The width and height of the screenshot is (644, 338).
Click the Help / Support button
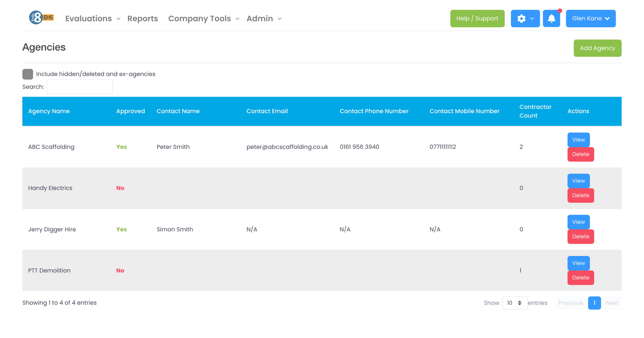pyautogui.click(x=477, y=18)
